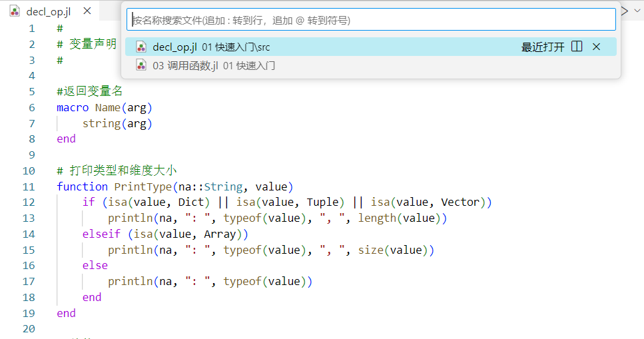The height and width of the screenshot is (339, 644).
Task: Click Julia file icon beside 03 调用函数.jl
Action: tap(141, 65)
